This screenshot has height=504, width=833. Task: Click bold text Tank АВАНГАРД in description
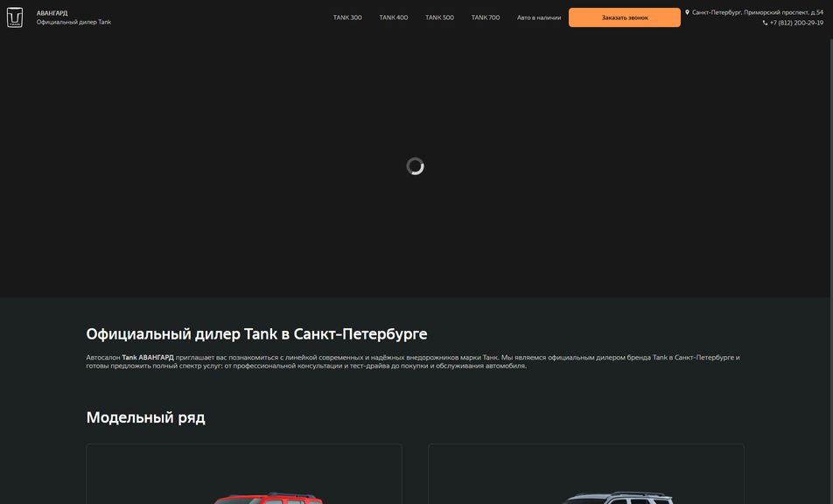(148, 357)
